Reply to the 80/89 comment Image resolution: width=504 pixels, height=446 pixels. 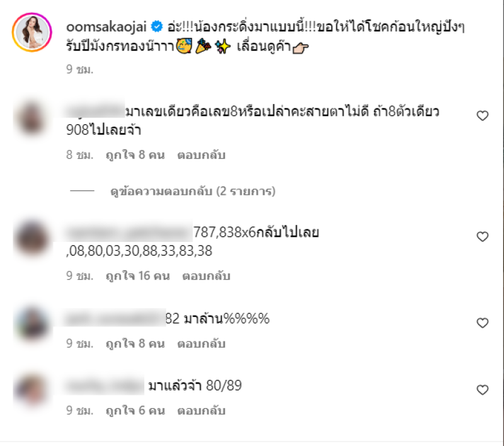click(x=201, y=410)
